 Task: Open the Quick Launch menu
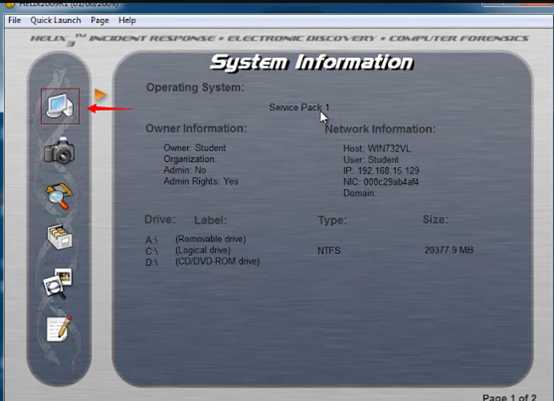[x=55, y=20]
